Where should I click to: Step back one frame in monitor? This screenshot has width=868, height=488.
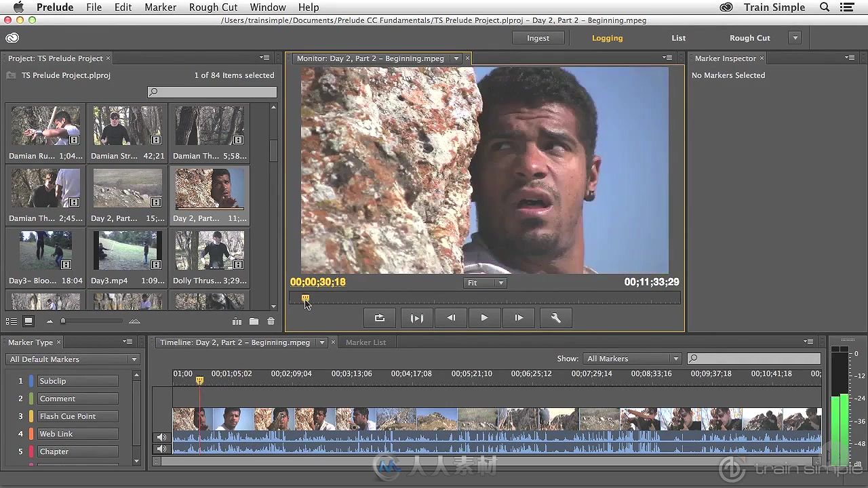pyautogui.click(x=451, y=318)
